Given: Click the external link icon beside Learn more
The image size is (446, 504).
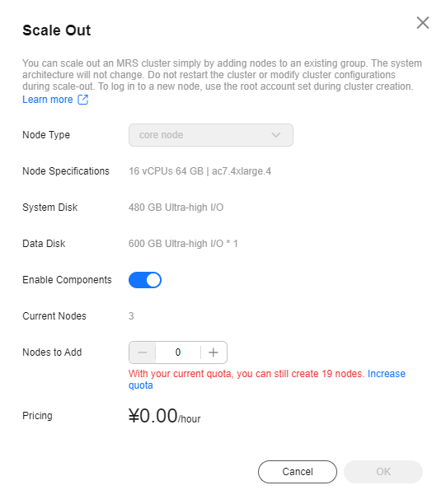Looking at the screenshot, I should (83, 100).
